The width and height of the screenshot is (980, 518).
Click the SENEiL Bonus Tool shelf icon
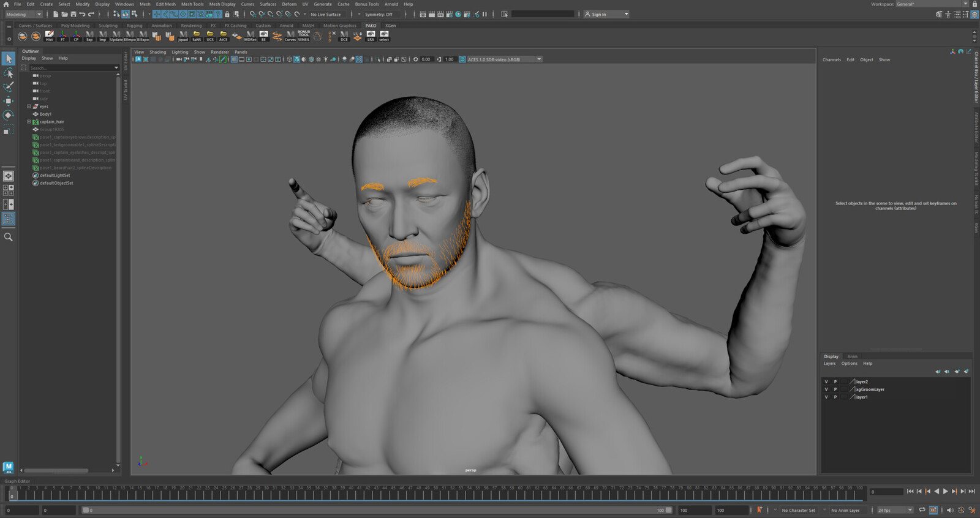[x=304, y=36]
